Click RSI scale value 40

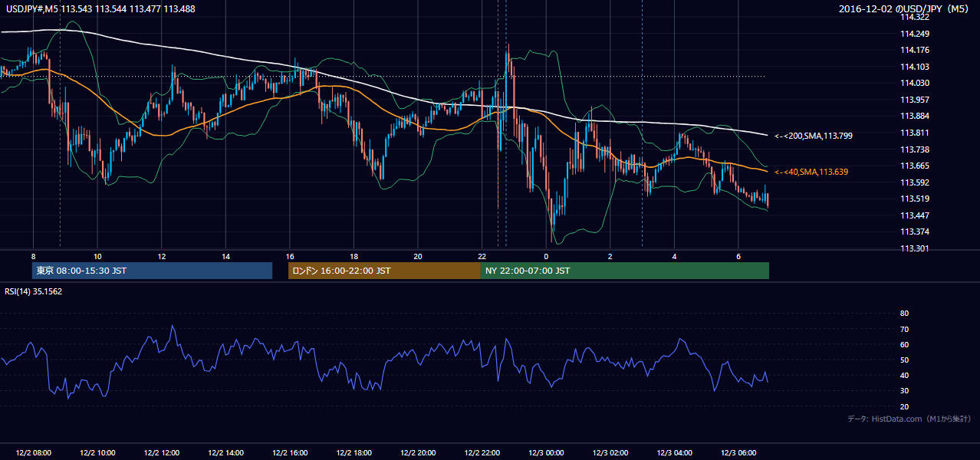coord(904,375)
